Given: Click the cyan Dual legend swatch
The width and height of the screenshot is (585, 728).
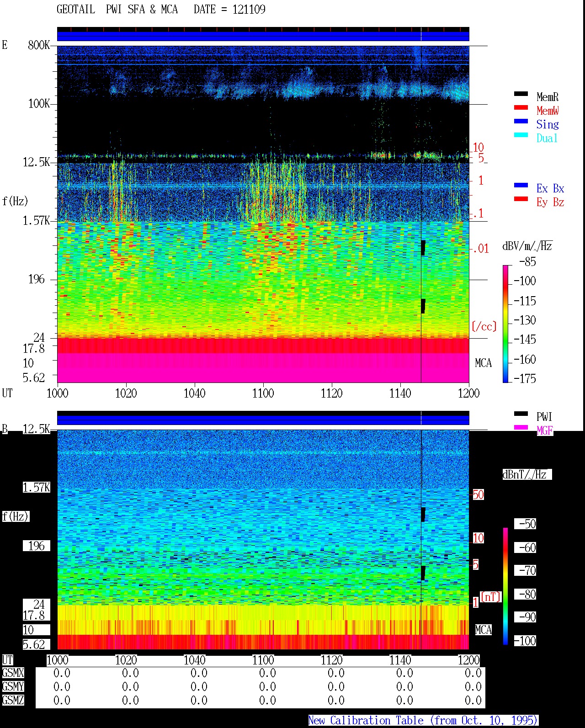Looking at the screenshot, I should click(x=521, y=135).
